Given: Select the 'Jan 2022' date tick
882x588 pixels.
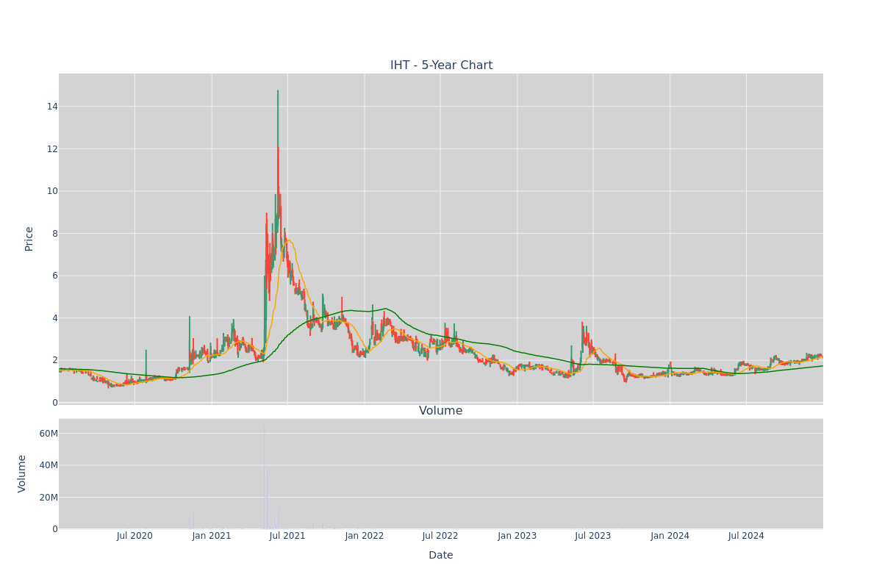Looking at the screenshot, I should (x=365, y=536).
